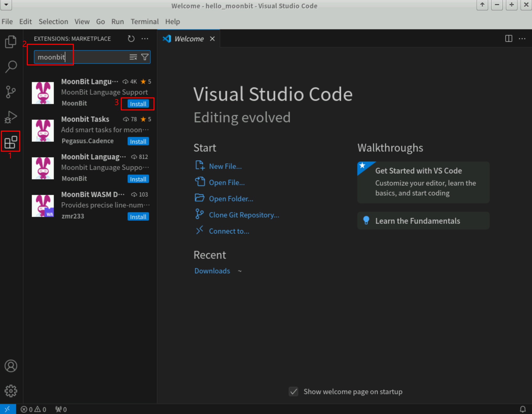Open the Search view icon
Image resolution: width=532 pixels, height=414 pixels.
click(x=11, y=67)
